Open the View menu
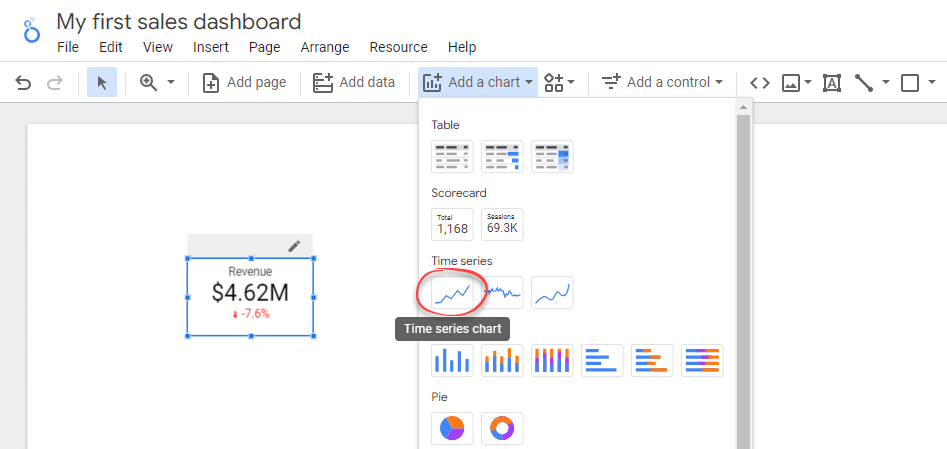Image resolution: width=947 pixels, height=449 pixels. point(158,47)
